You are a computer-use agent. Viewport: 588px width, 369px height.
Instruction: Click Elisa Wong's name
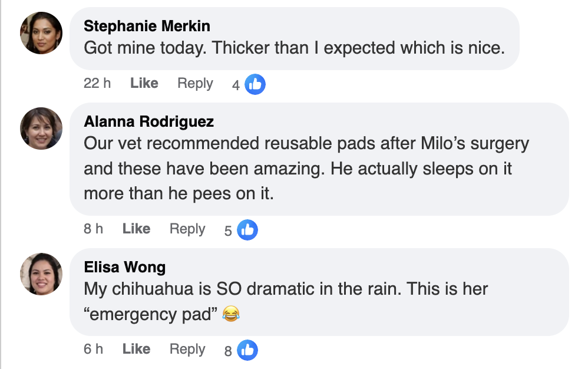click(x=124, y=267)
